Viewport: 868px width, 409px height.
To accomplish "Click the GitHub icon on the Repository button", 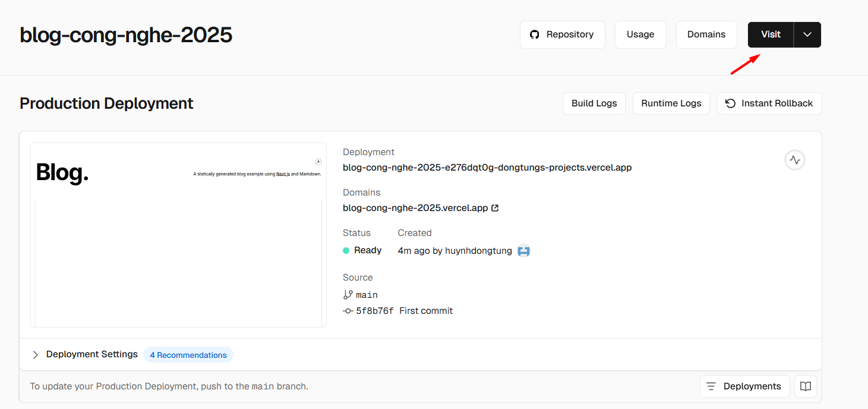I will (534, 34).
